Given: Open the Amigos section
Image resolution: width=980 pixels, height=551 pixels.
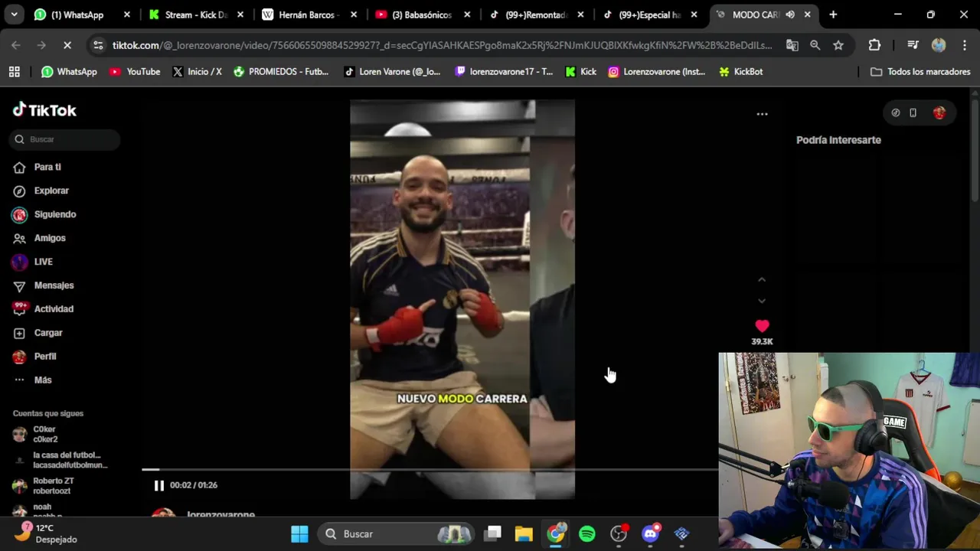Looking at the screenshot, I should coord(39,238).
